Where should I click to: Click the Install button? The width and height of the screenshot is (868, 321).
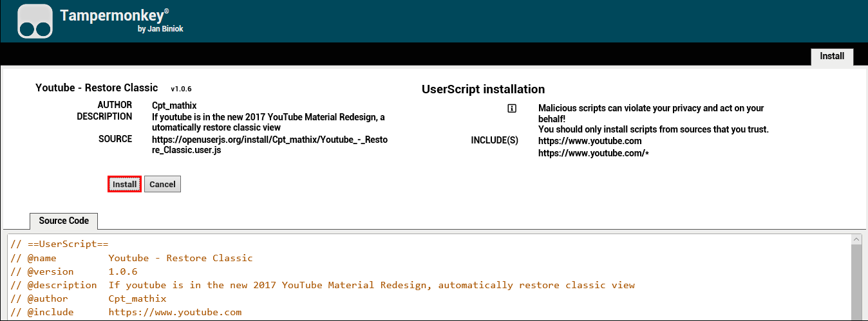coord(124,184)
